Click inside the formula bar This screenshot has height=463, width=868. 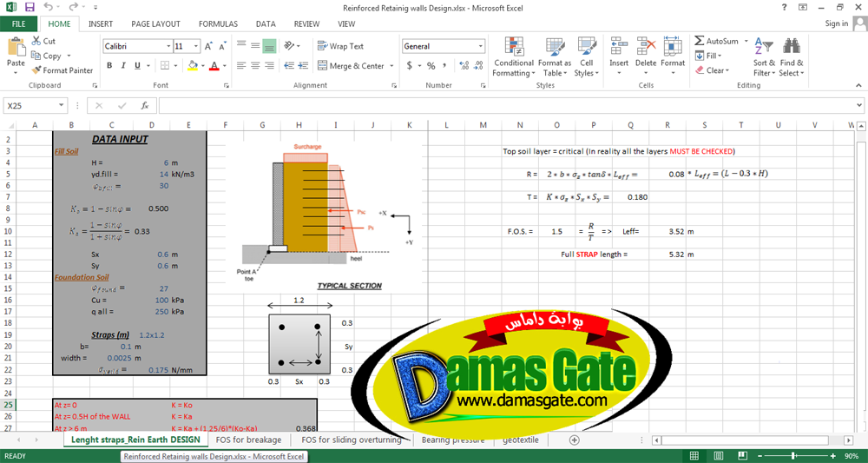(507, 106)
